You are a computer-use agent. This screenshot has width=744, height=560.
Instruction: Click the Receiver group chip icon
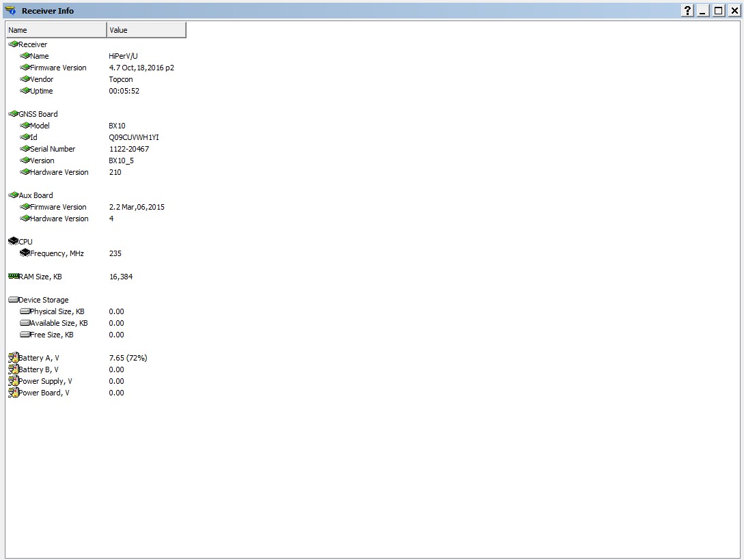click(13, 44)
